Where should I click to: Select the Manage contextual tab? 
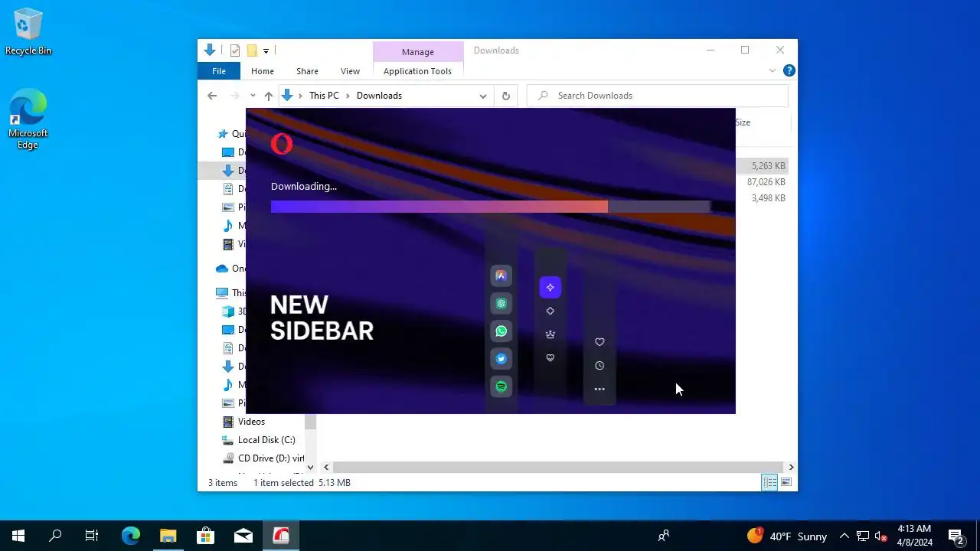click(418, 51)
